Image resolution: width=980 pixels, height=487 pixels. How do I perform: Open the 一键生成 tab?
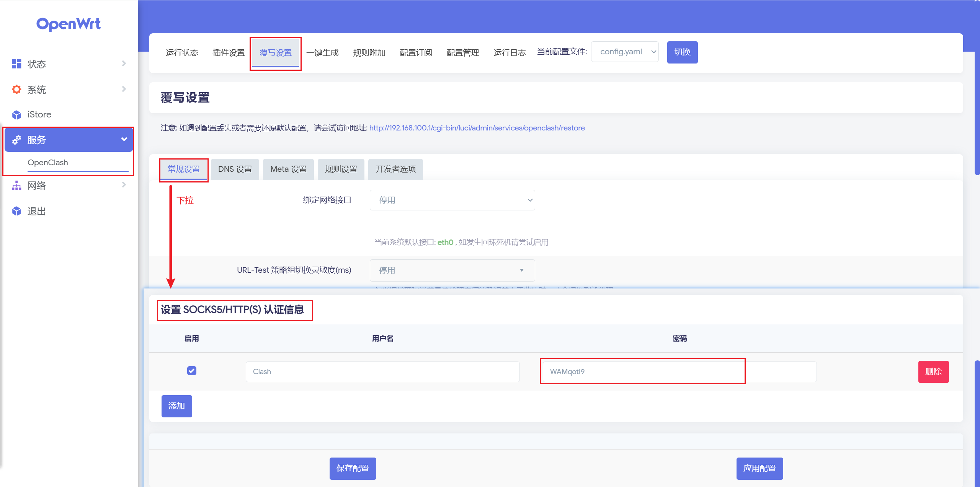tap(322, 52)
